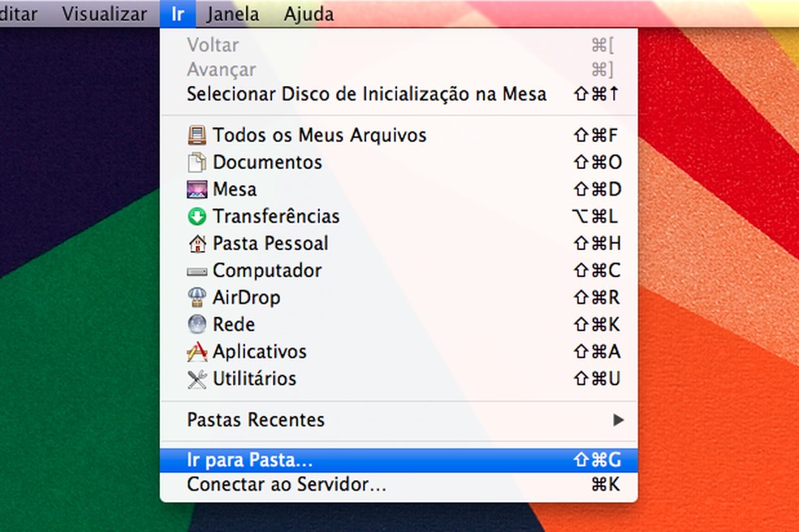Click the Rede globe icon

(197, 325)
